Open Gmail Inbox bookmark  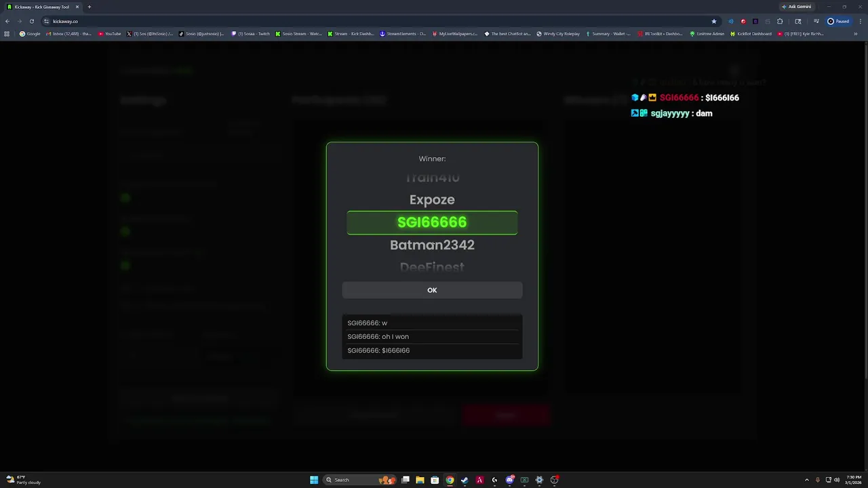click(x=68, y=34)
